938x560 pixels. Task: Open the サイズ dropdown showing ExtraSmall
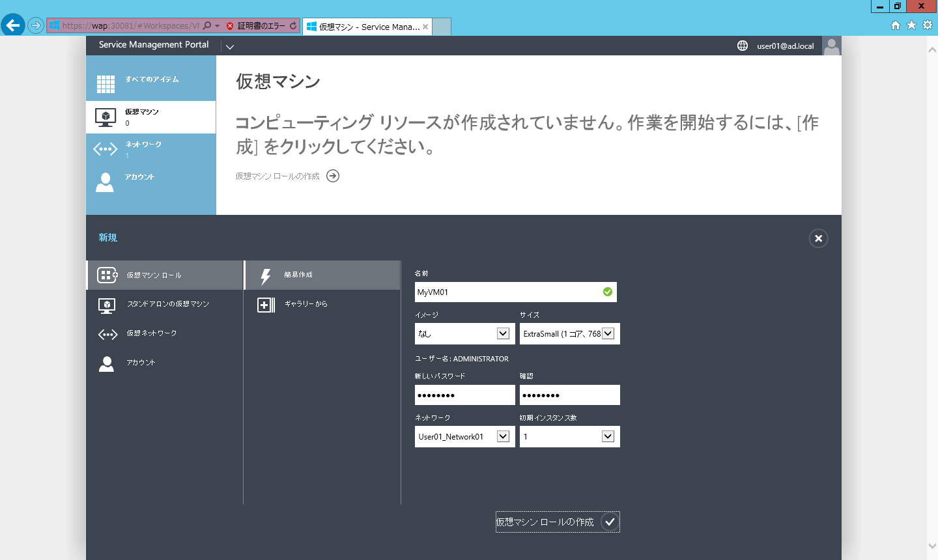click(570, 333)
